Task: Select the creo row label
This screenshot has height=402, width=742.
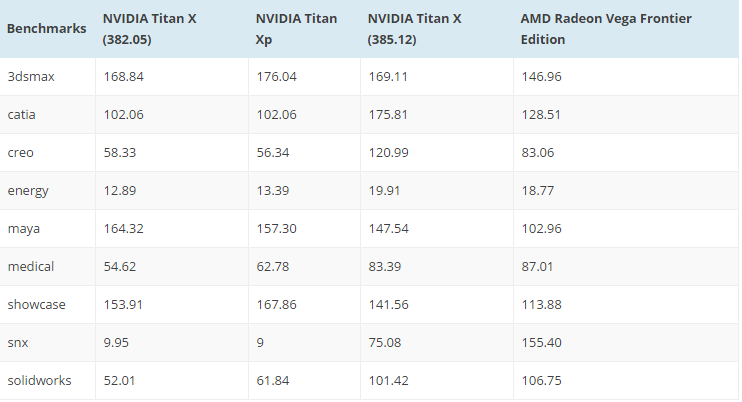Action: click(21, 152)
